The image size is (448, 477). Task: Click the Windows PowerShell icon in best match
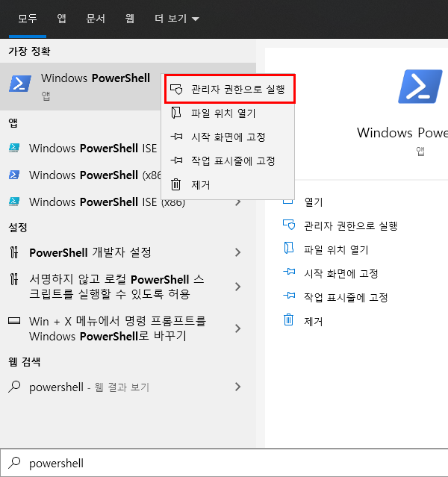(x=20, y=84)
